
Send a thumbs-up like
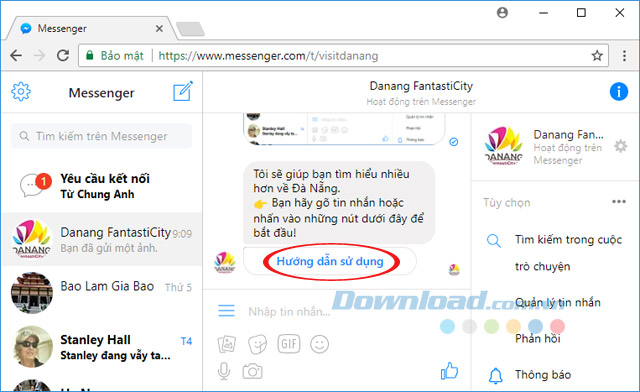[x=449, y=371]
